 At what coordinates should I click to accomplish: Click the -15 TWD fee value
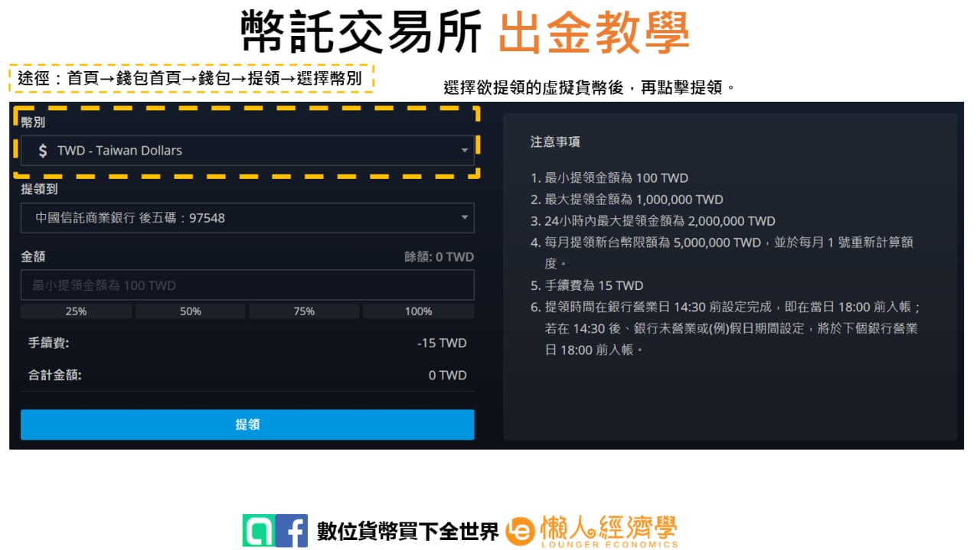(x=442, y=343)
